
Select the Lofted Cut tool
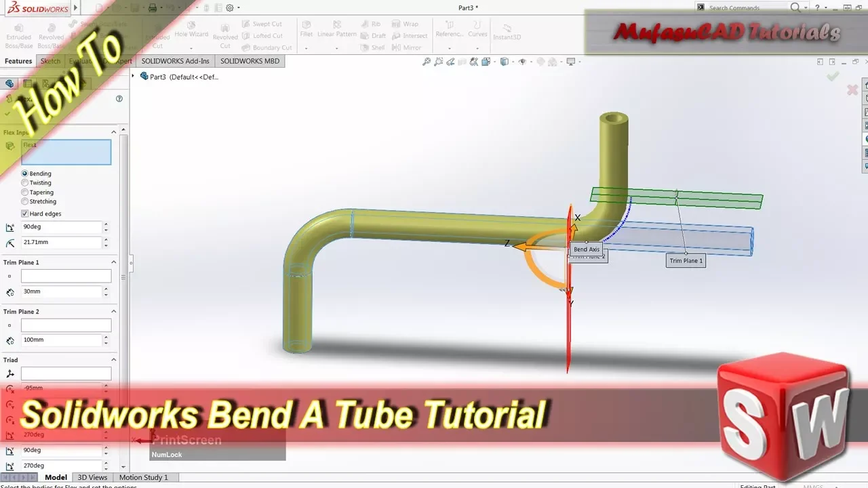(x=262, y=36)
